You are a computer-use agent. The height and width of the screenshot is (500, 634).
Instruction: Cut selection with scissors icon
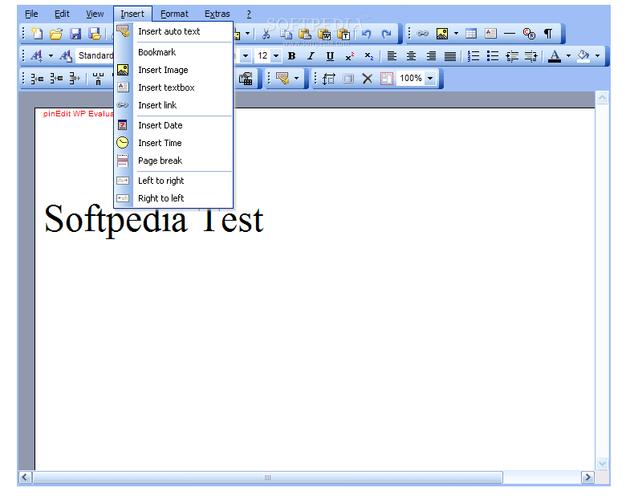coord(266,34)
